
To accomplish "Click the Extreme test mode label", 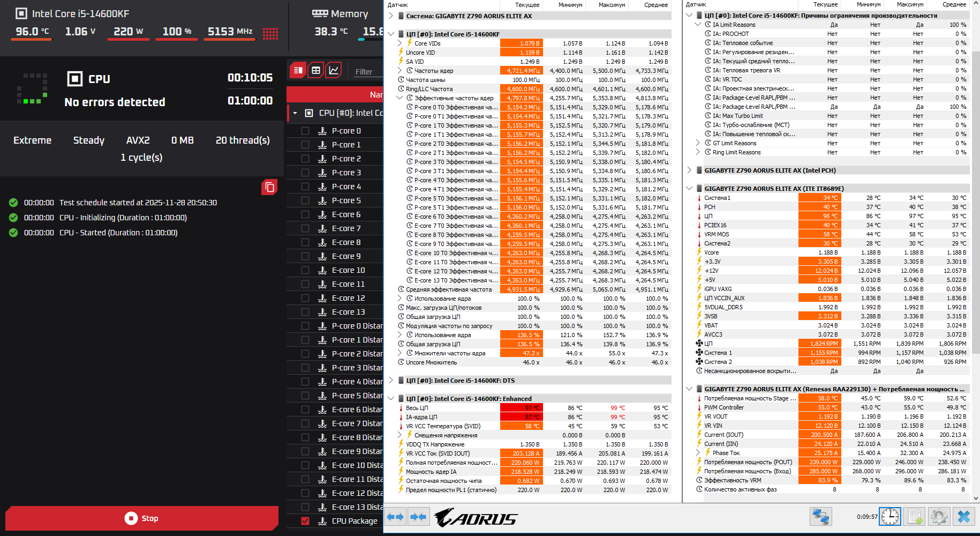I will 33,140.
